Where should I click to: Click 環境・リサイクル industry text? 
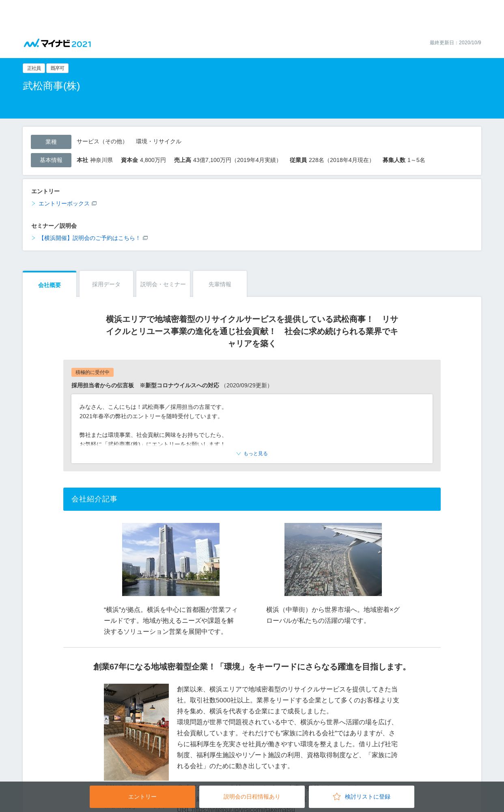(159, 141)
